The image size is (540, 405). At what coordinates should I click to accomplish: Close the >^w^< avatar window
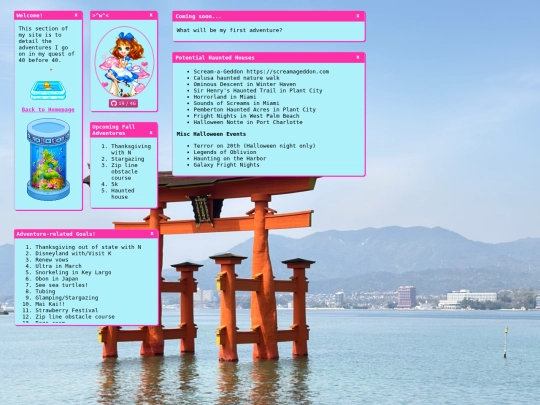coord(151,15)
